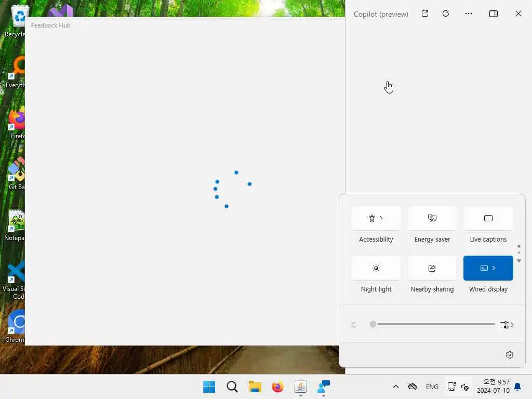Image resolution: width=532 pixels, height=399 pixels.
Task: Launch Firefox from the taskbar
Action: (277, 387)
